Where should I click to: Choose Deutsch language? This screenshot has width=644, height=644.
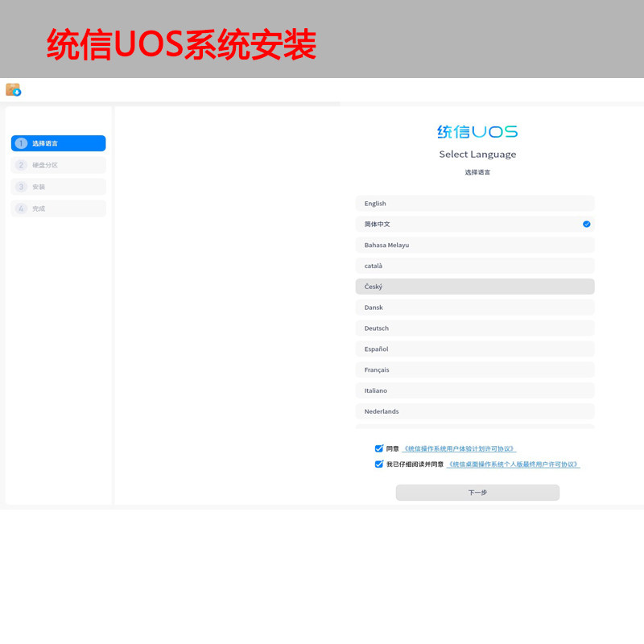pos(475,328)
